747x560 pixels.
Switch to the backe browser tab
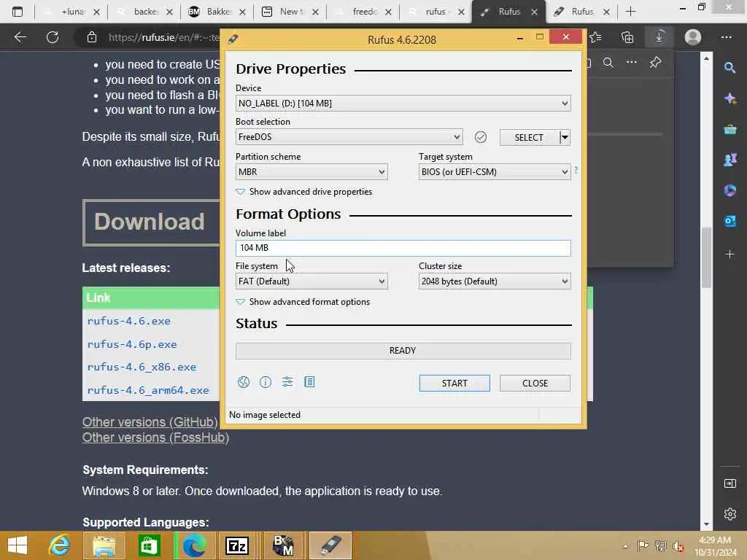(x=144, y=12)
